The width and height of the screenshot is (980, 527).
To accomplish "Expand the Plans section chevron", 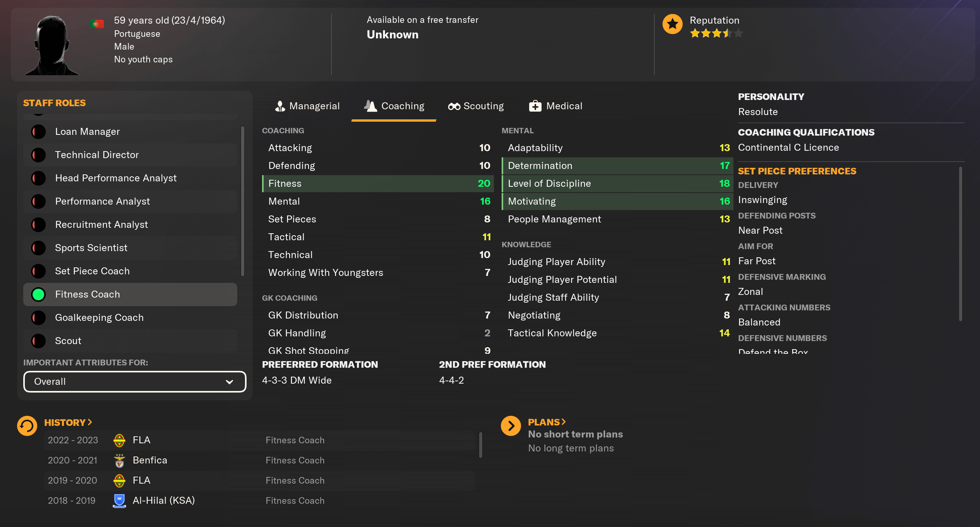I will (x=563, y=422).
